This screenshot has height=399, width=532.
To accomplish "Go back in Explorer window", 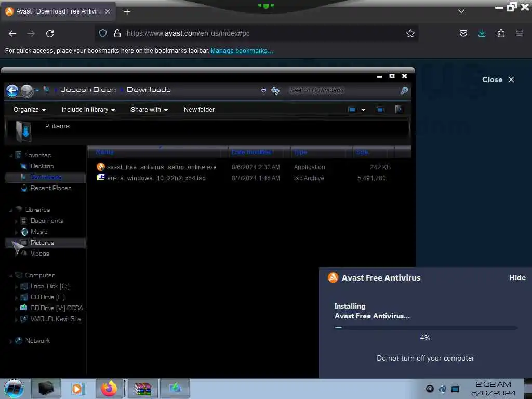I will pyautogui.click(x=12, y=90).
